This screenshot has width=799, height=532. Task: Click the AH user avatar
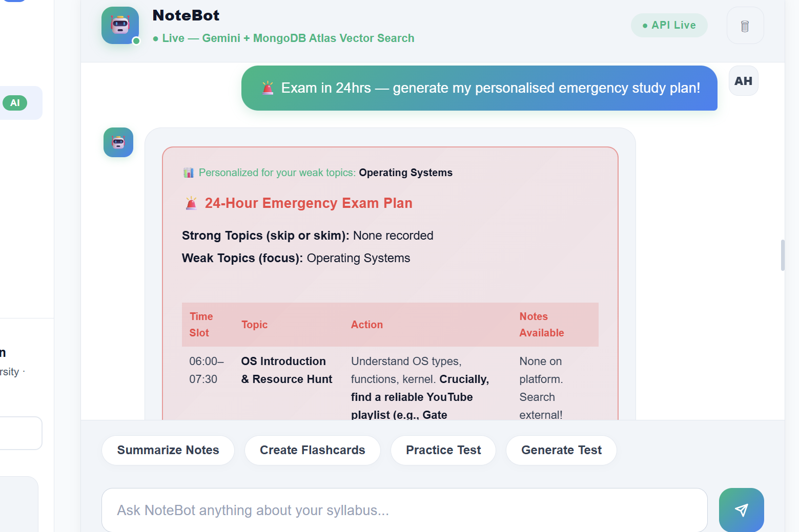pos(744,81)
